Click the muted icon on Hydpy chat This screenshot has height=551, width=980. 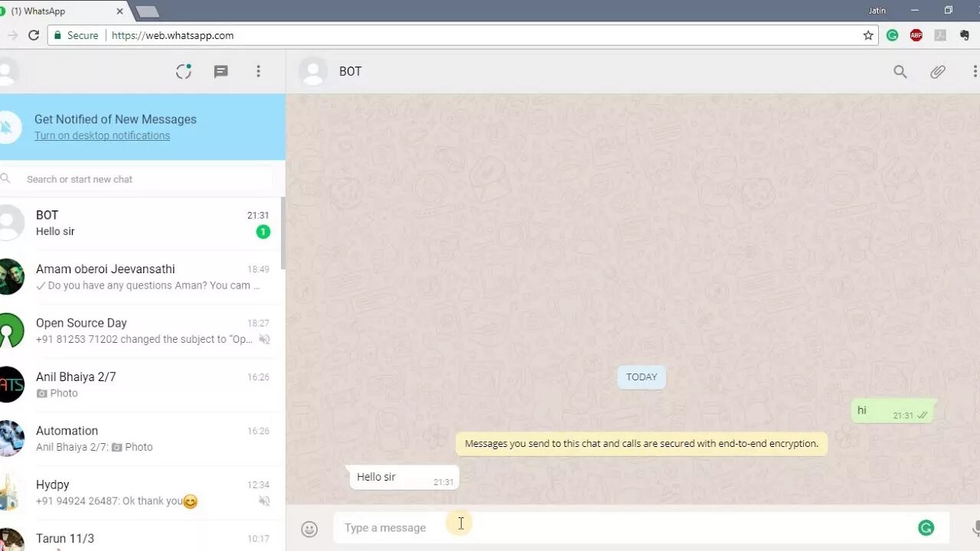264,500
